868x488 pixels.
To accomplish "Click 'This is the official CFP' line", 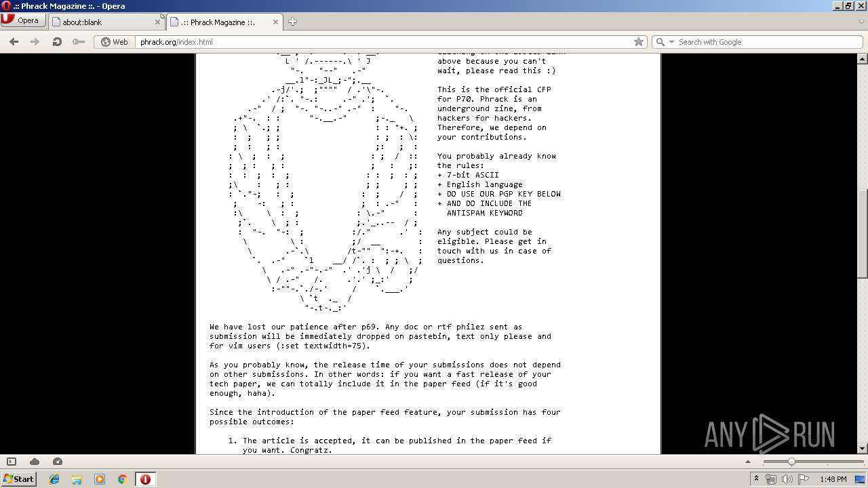I will coord(494,89).
